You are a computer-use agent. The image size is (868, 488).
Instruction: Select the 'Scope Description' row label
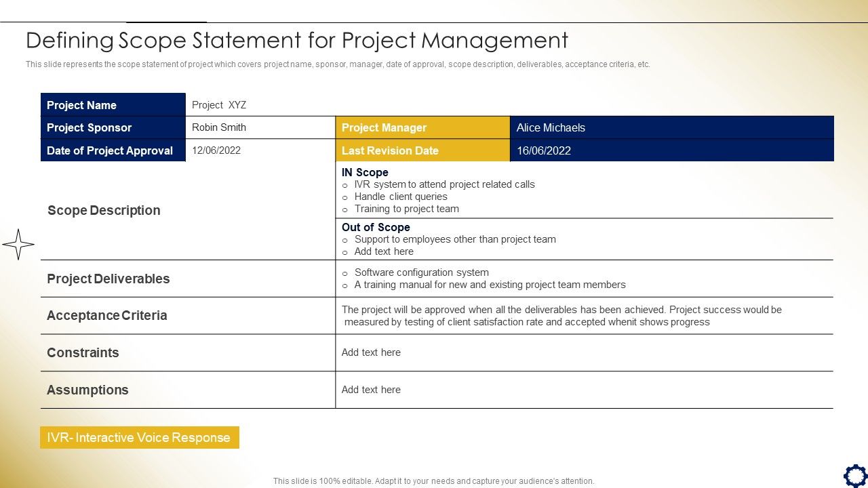point(104,210)
